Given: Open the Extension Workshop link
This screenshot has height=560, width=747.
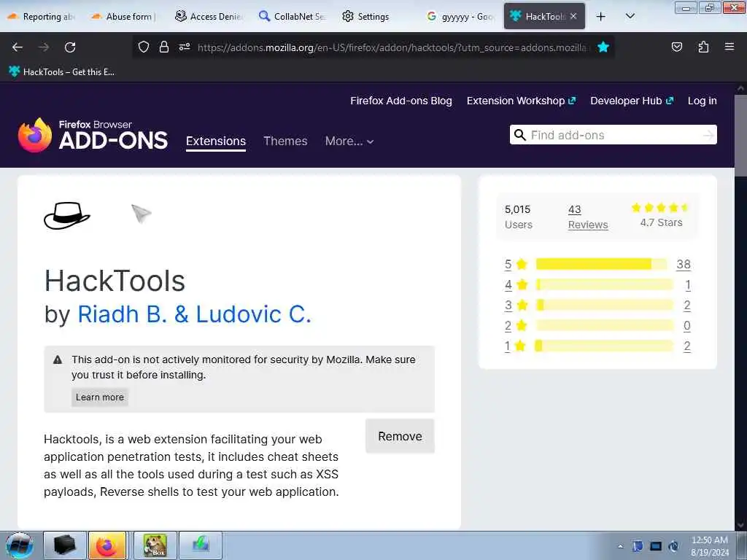Looking at the screenshot, I should [521, 101].
